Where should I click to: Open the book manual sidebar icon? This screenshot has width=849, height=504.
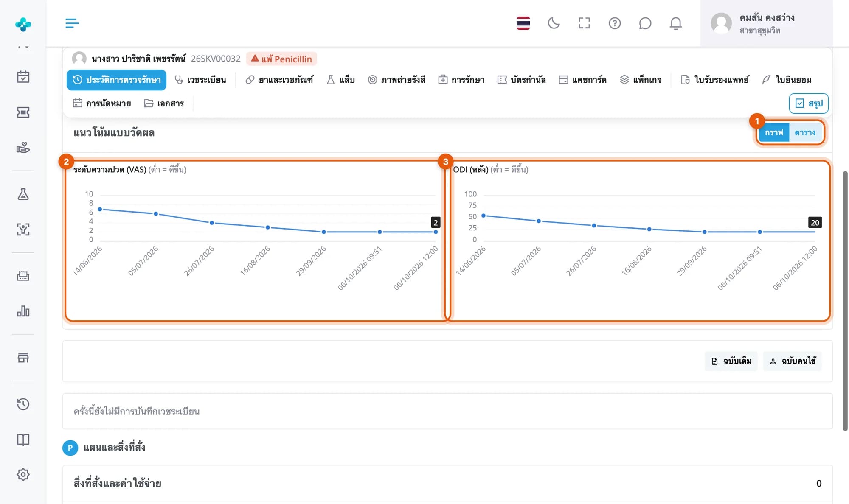tap(23, 440)
